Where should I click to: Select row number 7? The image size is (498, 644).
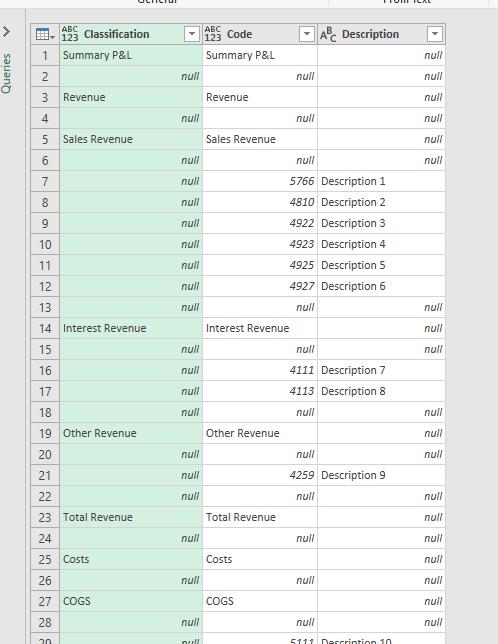(45, 182)
